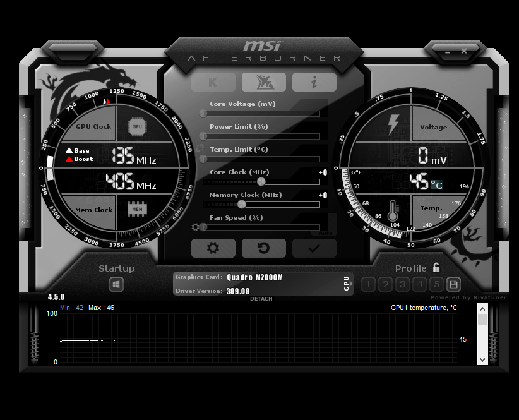
Task: Apply settings with the checkmark button
Action: [x=314, y=248]
